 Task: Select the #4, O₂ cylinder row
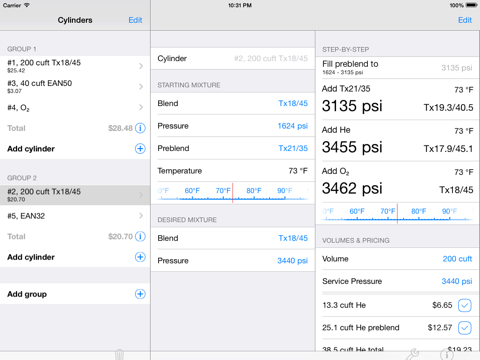click(x=75, y=107)
